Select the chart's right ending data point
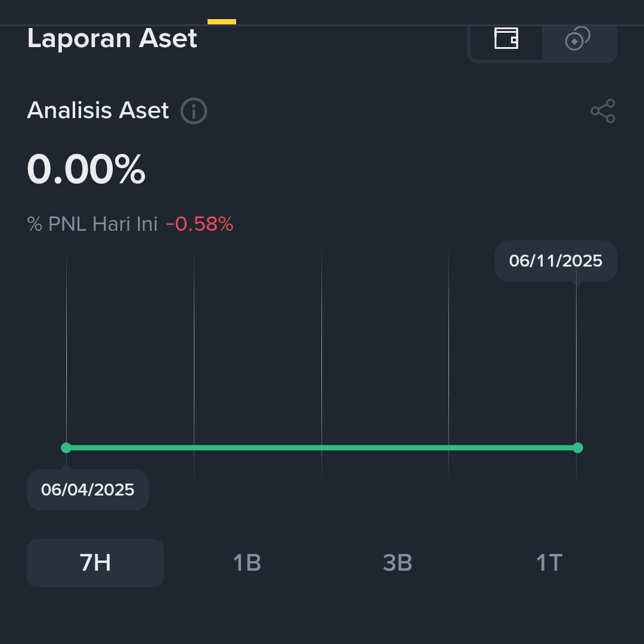The height and width of the screenshot is (644, 644). [577, 448]
